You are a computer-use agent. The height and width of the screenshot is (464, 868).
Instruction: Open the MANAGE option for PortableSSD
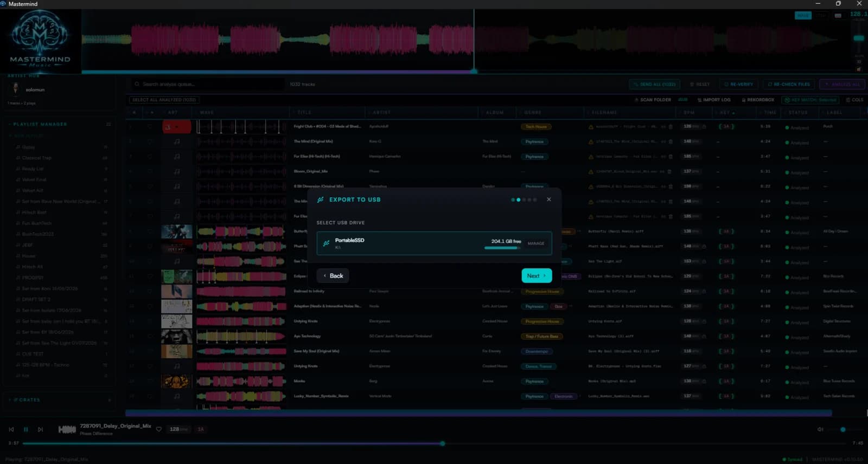tap(536, 243)
